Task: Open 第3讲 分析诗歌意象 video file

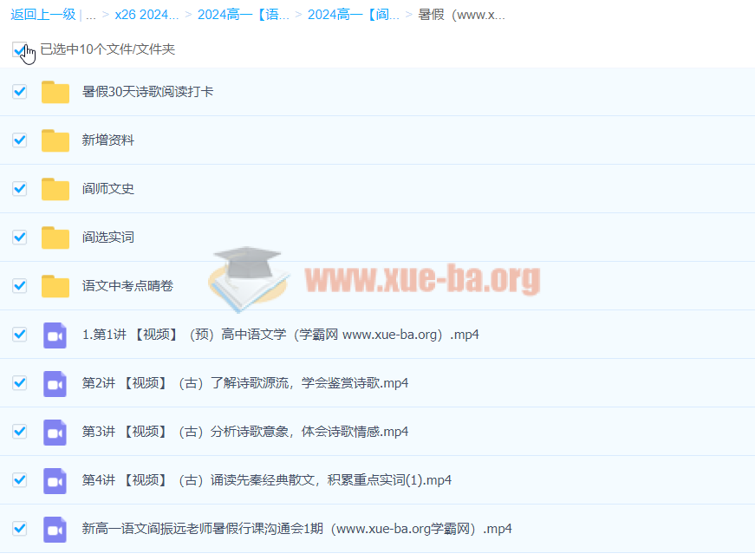Action: click(x=244, y=432)
